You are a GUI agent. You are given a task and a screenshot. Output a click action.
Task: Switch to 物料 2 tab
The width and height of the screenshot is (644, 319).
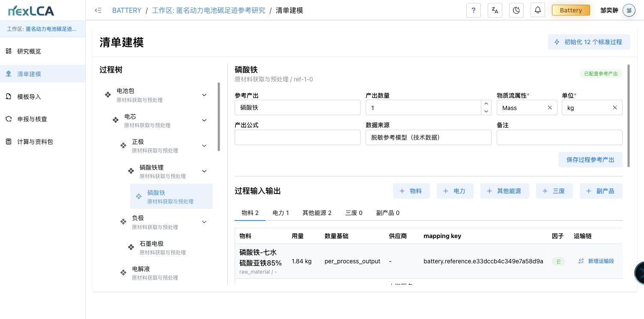click(x=250, y=213)
